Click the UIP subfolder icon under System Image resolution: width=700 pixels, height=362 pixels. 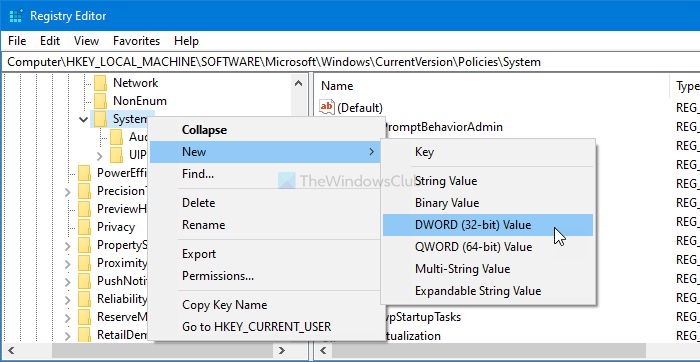coord(116,155)
